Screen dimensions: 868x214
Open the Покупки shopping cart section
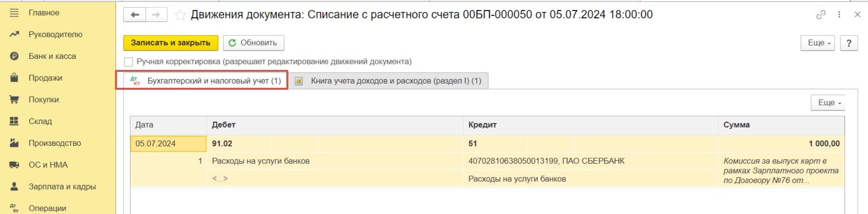43,100
